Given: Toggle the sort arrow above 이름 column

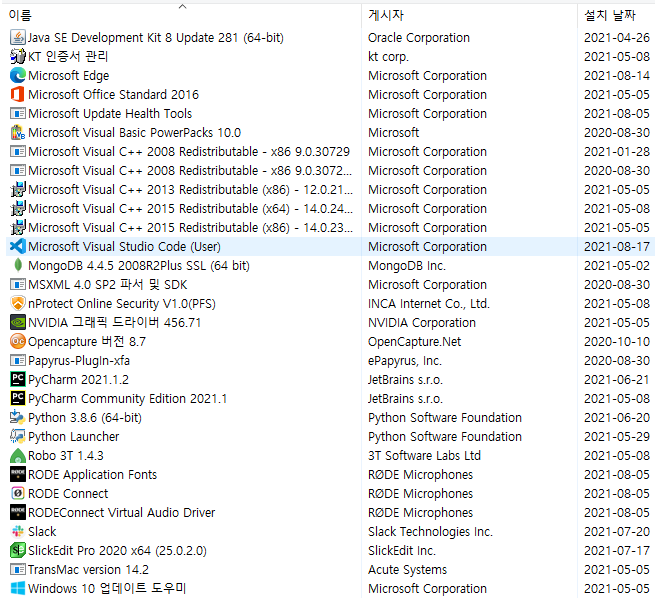Looking at the screenshot, I should (182, 6).
